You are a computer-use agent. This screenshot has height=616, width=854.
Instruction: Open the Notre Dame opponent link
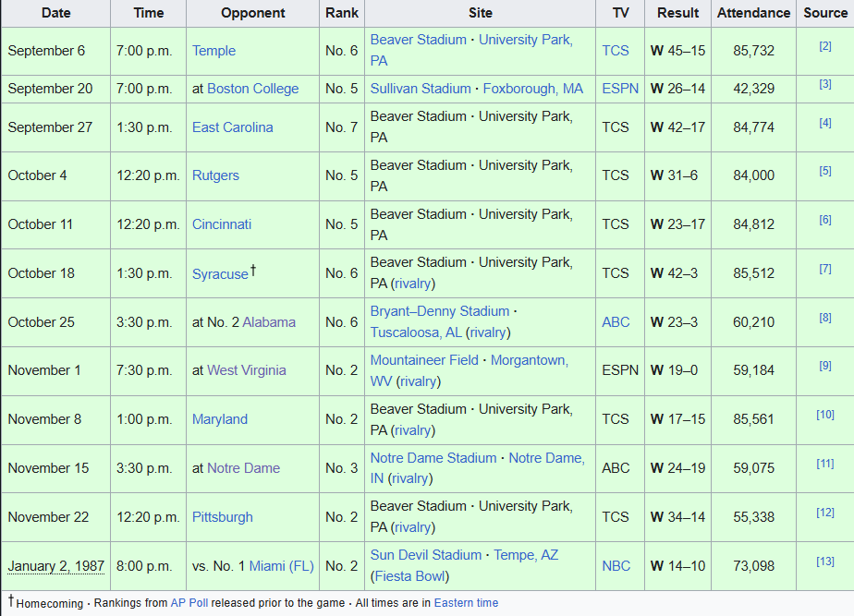coord(243,468)
